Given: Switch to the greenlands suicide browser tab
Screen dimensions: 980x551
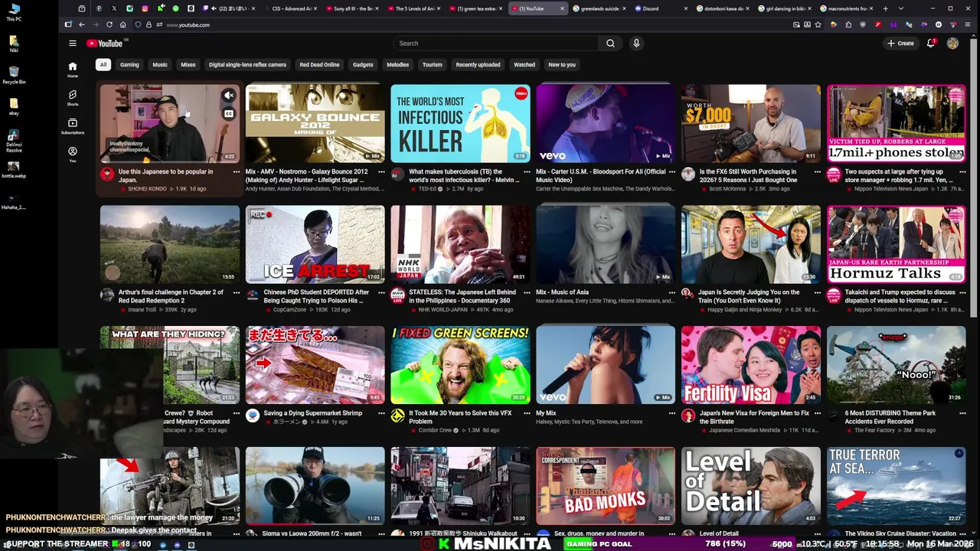Looking at the screenshot, I should tap(599, 8).
